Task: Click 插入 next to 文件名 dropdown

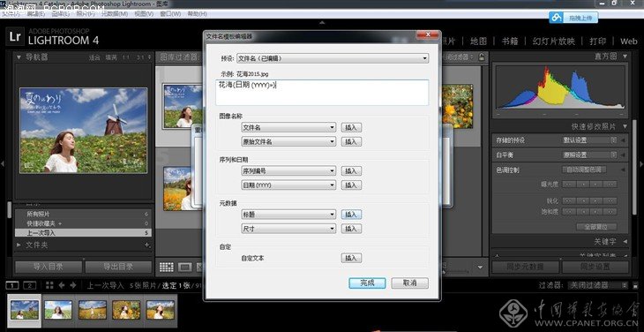Action: pos(351,127)
